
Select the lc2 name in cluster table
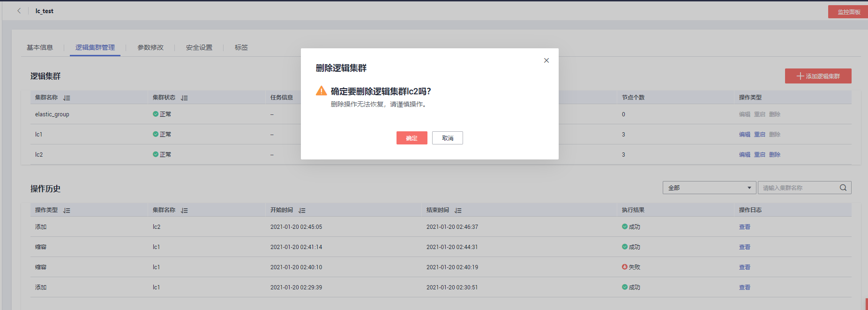point(39,155)
